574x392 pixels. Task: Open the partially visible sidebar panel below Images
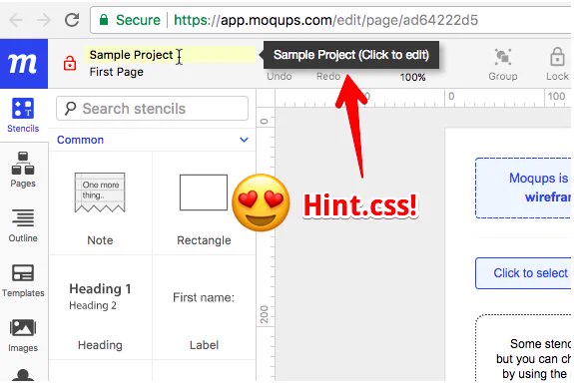pyautogui.click(x=23, y=375)
